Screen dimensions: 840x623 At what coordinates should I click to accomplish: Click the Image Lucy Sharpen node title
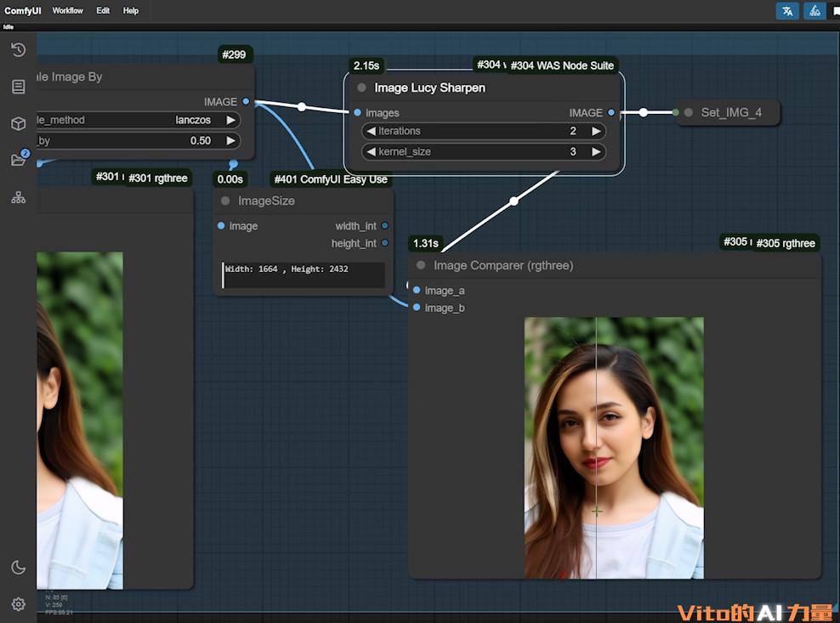pos(429,88)
